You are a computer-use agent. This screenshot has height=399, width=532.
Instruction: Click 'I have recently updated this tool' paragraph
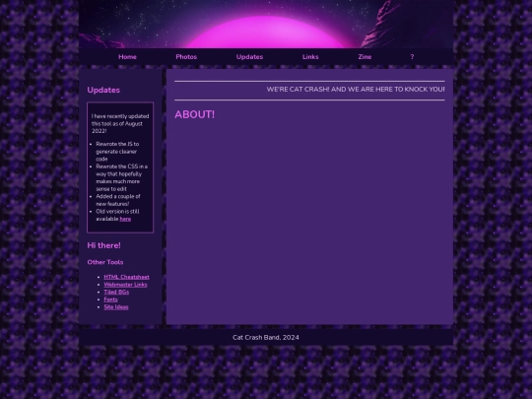click(x=120, y=123)
